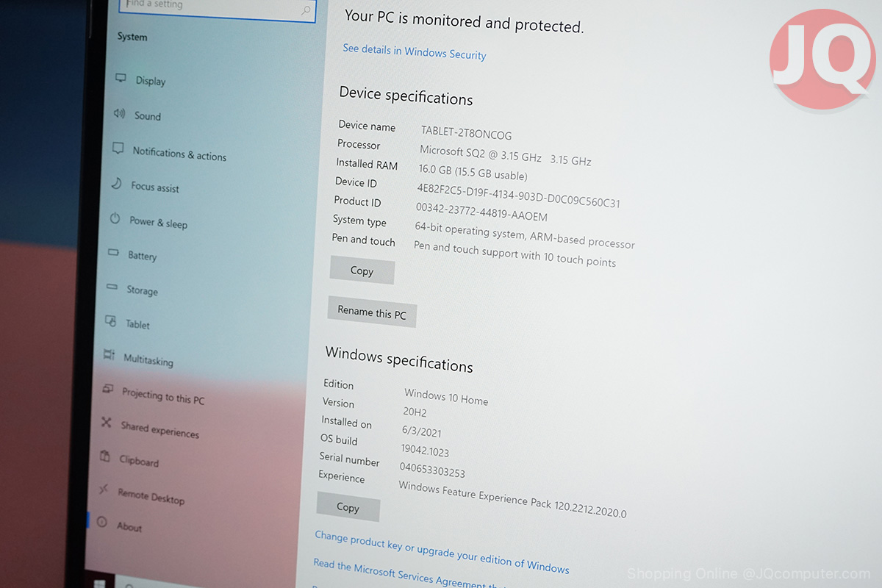Click the Device ID value starting 4E82F2C5

click(519, 195)
